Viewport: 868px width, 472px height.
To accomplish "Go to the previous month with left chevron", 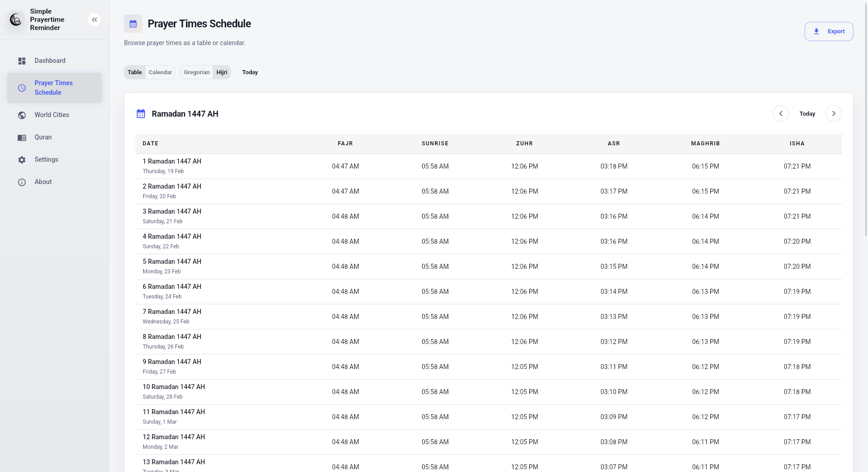I will point(781,113).
